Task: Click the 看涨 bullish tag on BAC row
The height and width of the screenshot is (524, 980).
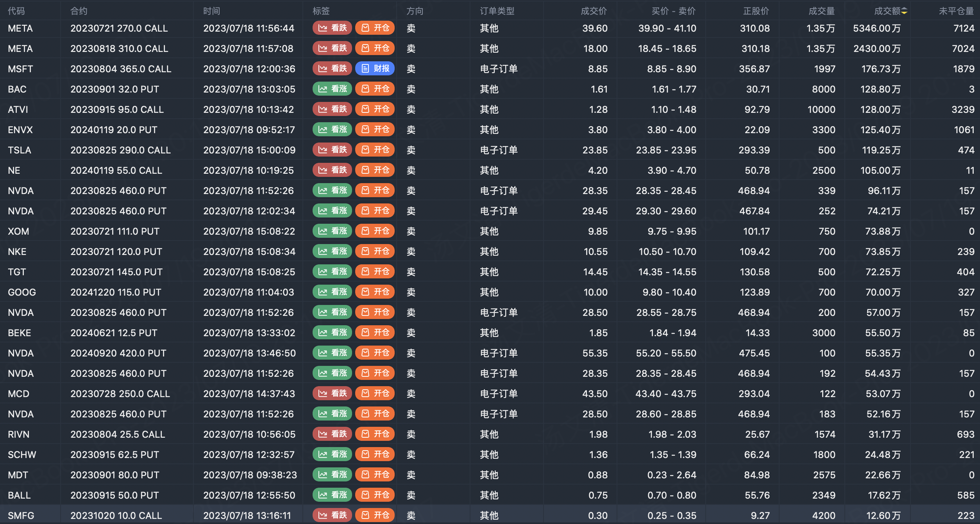Action: tap(332, 89)
